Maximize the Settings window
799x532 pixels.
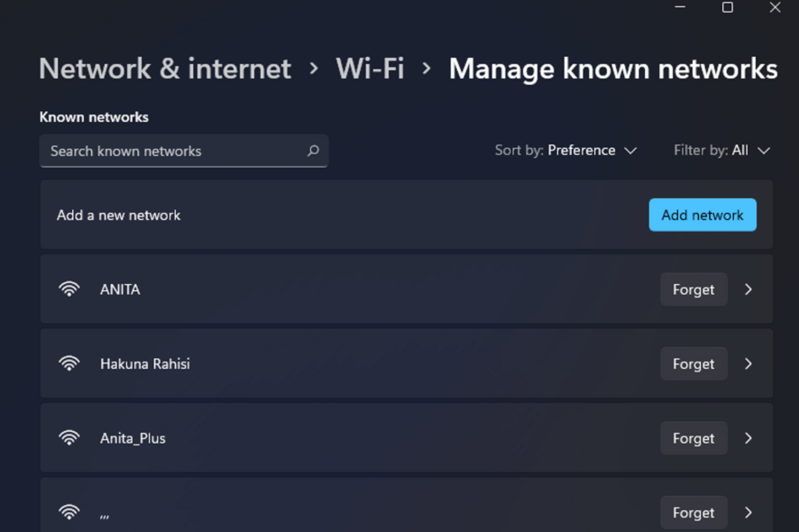point(728,7)
